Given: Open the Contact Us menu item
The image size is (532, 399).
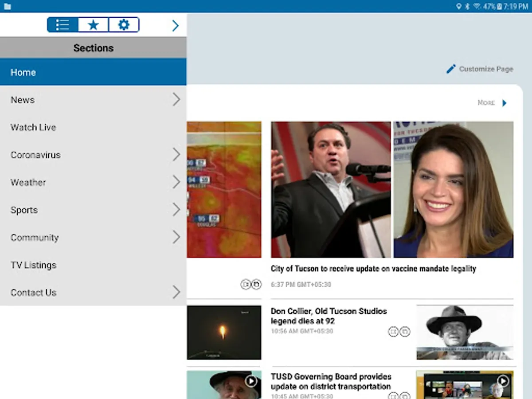Looking at the screenshot, I should (x=93, y=292).
